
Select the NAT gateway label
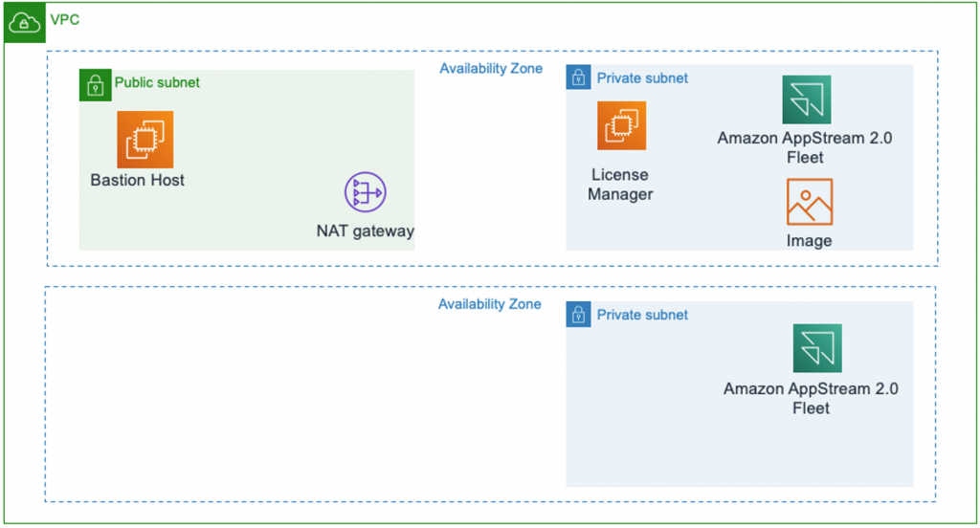coord(365,231)
